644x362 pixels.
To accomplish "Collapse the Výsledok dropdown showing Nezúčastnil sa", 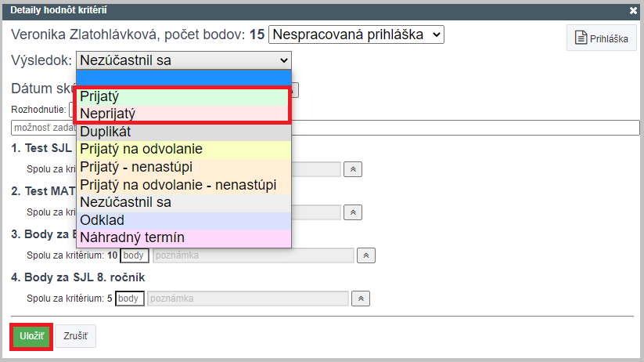I will pos(184,60).
